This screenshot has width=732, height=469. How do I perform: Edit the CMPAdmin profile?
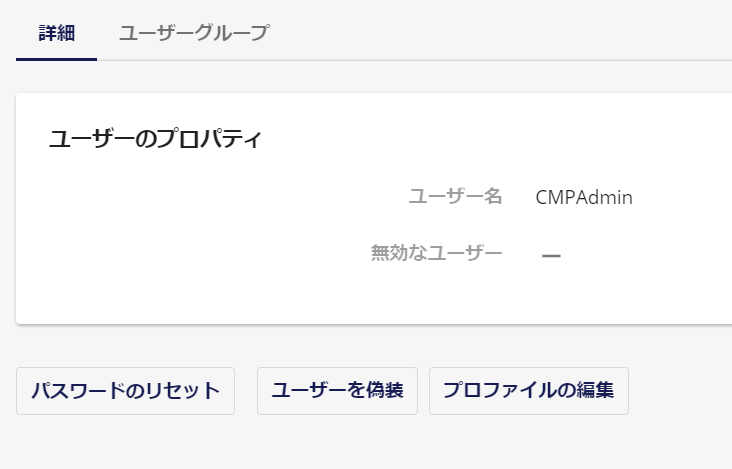tap(528, 391)
